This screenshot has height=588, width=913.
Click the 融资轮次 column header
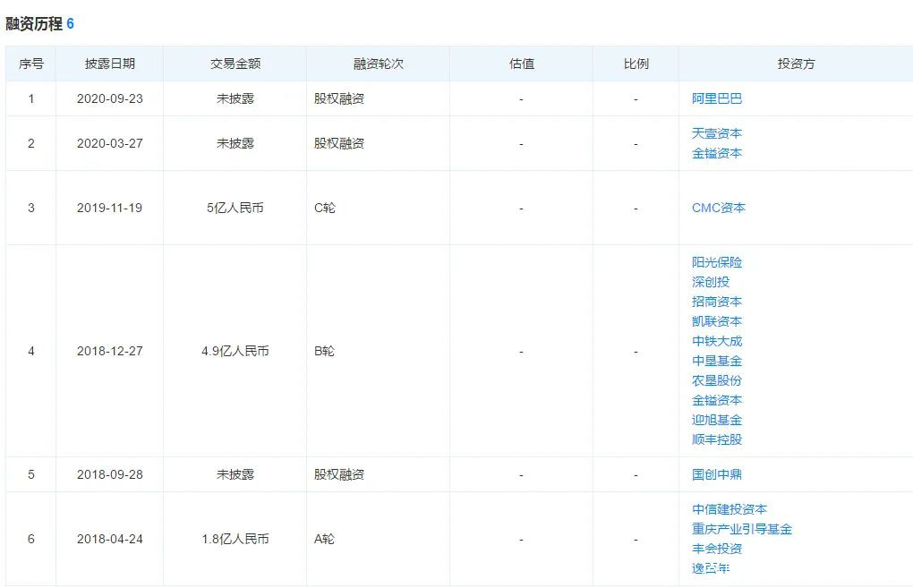tap(379, 64)
